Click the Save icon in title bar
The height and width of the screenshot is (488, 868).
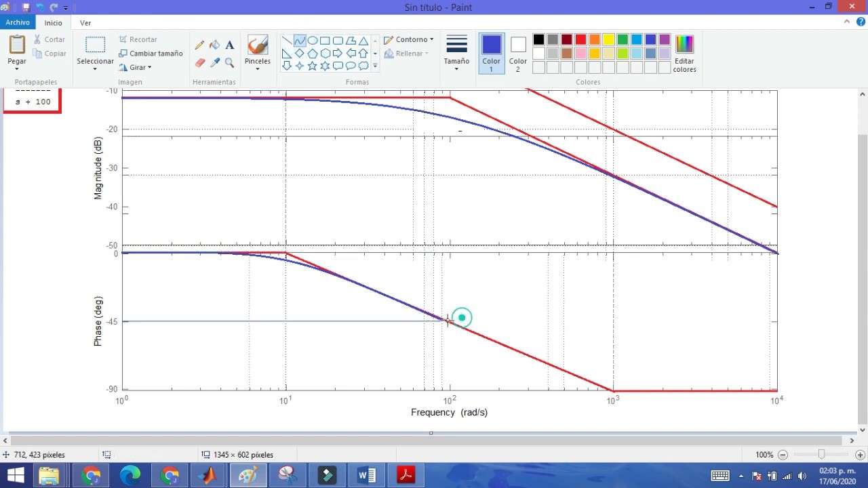point(26,7)
